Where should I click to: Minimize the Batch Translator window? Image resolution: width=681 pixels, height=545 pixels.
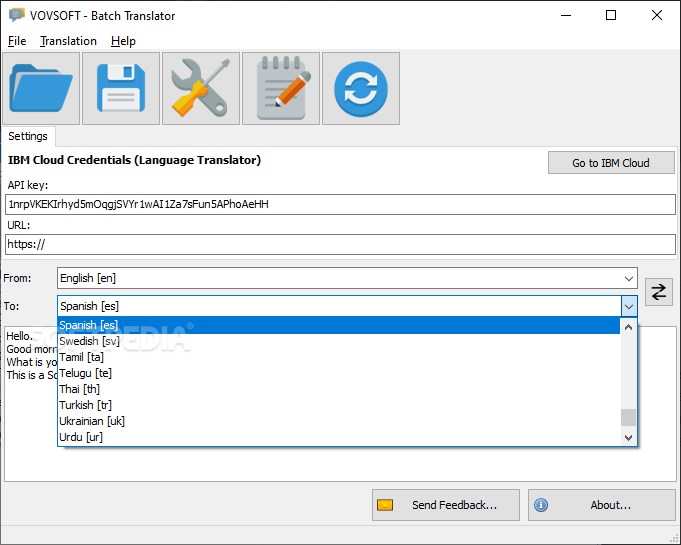(565, 15)
